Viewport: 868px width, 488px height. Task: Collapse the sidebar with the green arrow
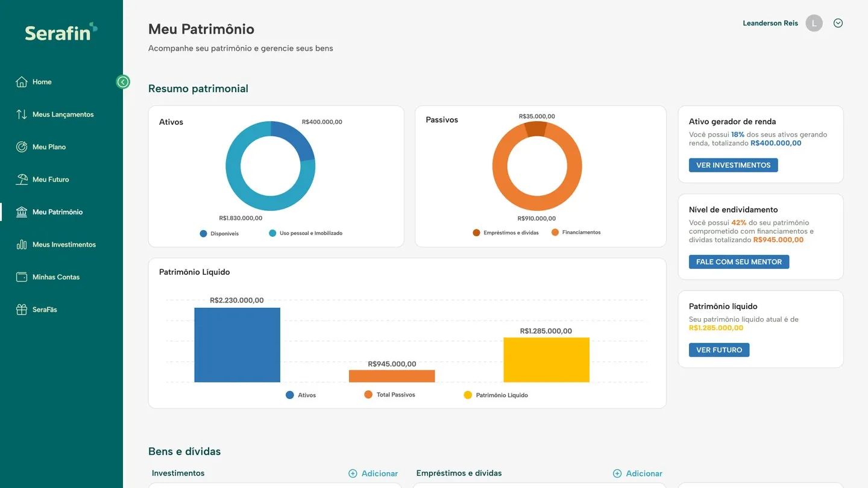[x=123, y=82]
